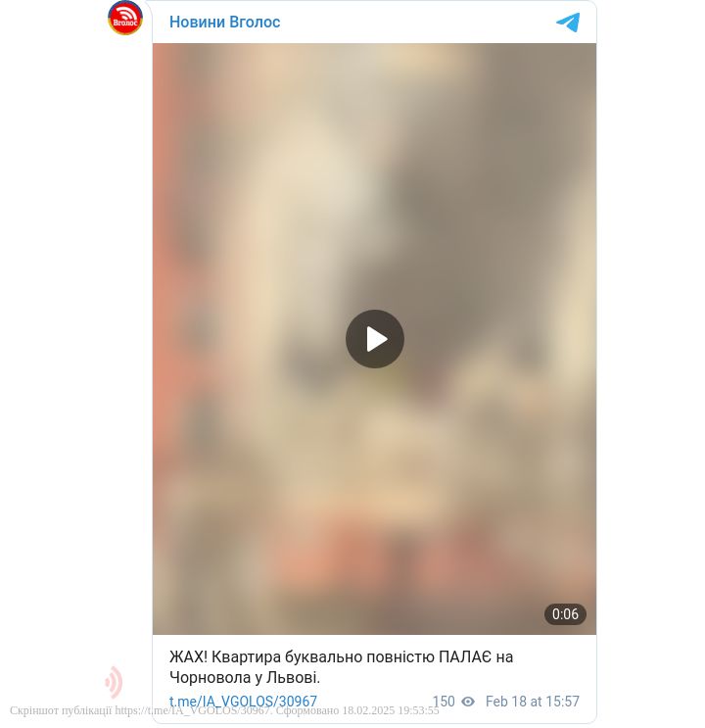Click the pink sound-wave watermark icon
This screenshot has width=705, height=728.
click(114, 682)
